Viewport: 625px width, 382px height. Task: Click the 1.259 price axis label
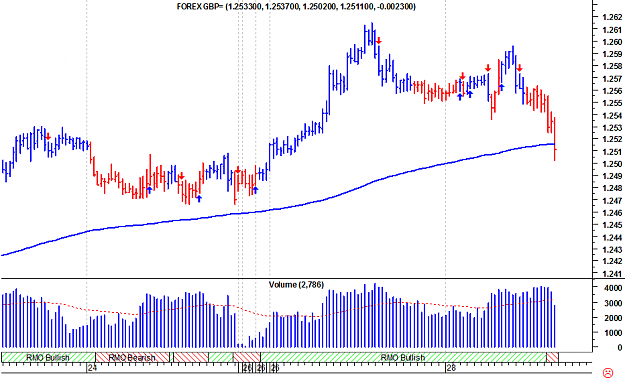612,54
